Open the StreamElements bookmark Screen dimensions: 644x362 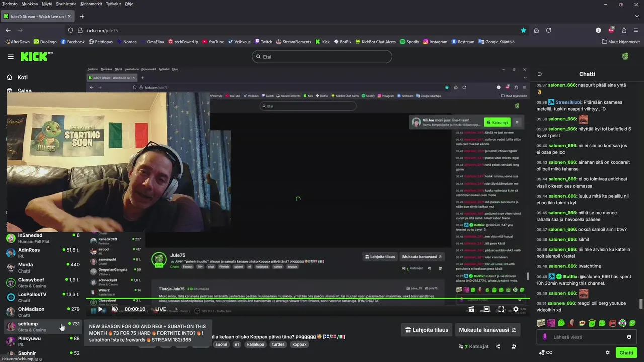294,42
